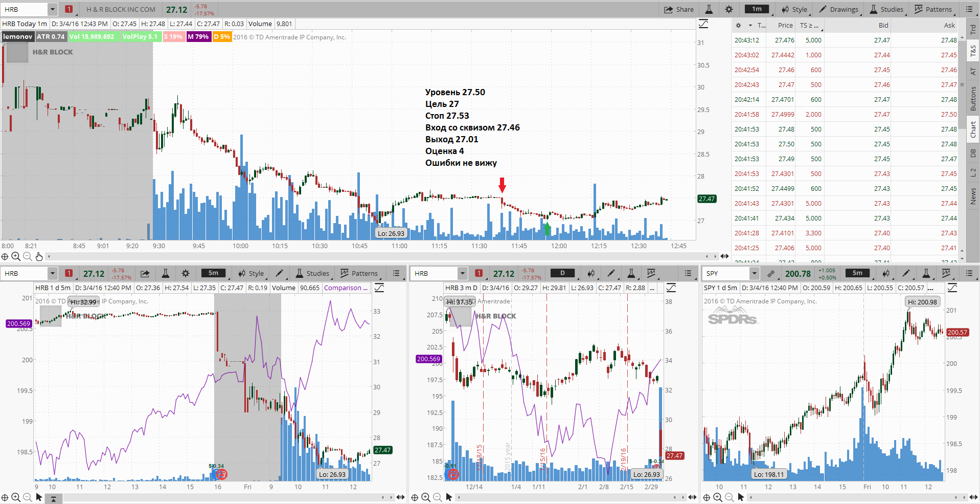Switch to the Chart side tab
980x504 pixels.
click(x=973, y=129)
